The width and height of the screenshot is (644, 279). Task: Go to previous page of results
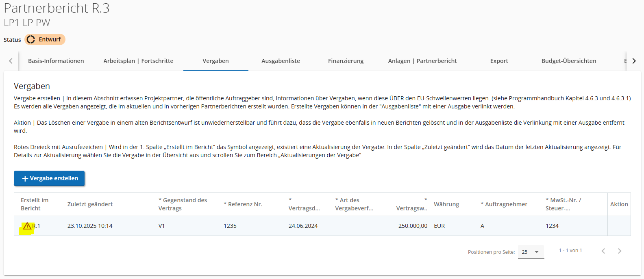tap(603, 251)
